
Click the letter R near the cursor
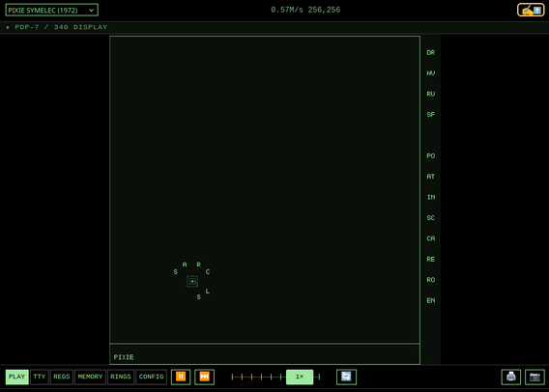click(198, 265)
